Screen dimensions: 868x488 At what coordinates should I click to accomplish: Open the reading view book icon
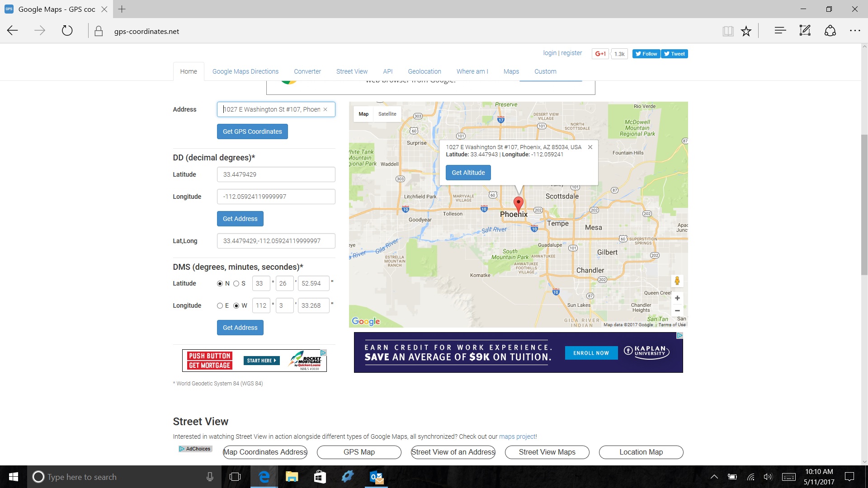coord(728,31)
